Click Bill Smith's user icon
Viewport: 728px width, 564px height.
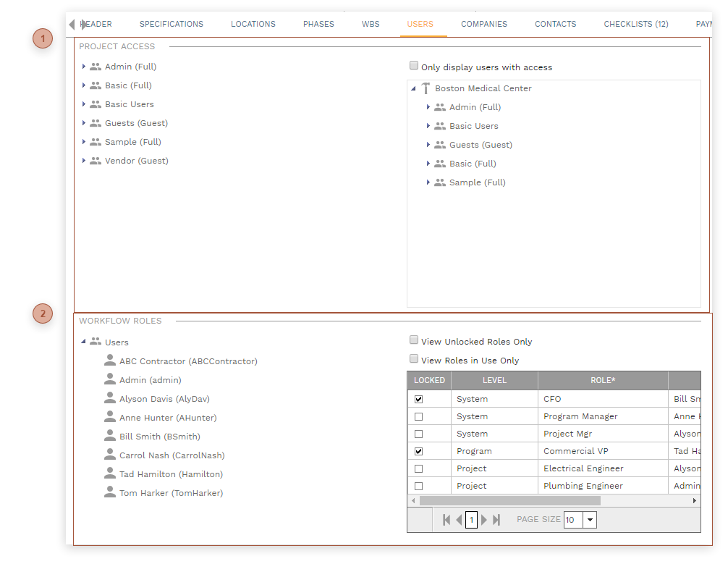pyautogui.click(x=111, y=436)
